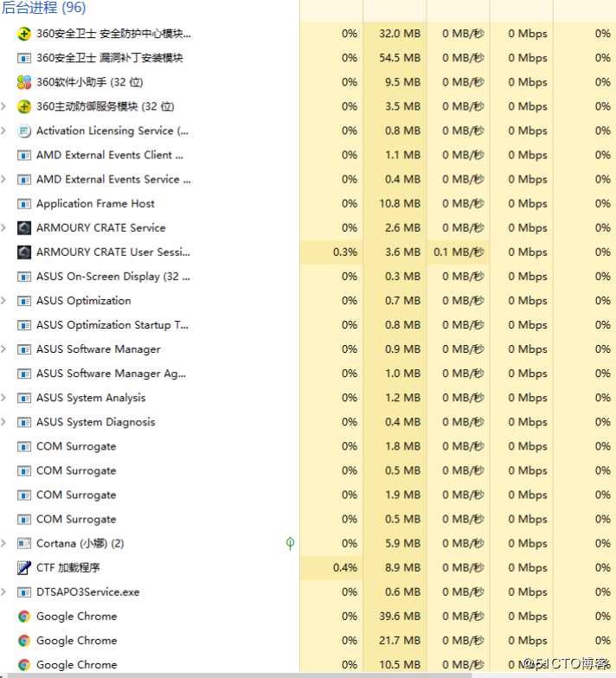This screenshot has width=616, height=678.
Task: Click the ASUS System Analysis icon
Action: 24,398
